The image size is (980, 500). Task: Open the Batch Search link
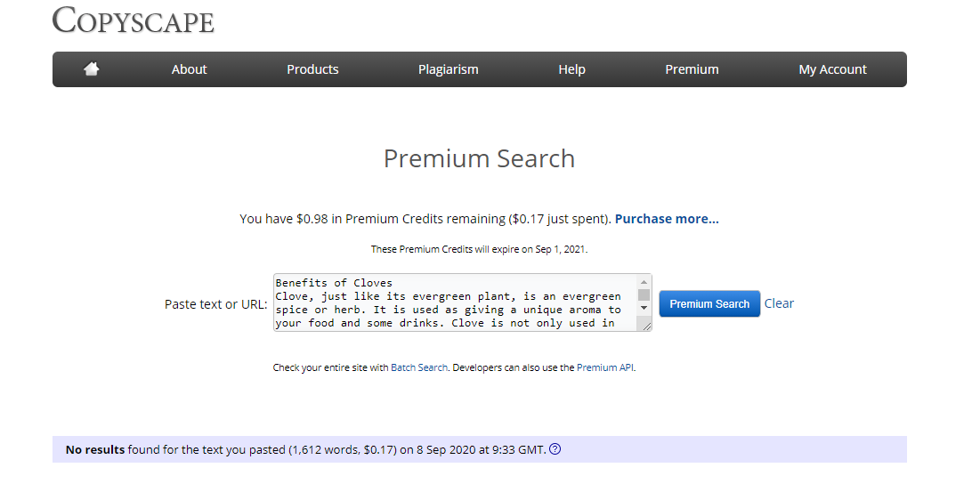tap(419, 367)
